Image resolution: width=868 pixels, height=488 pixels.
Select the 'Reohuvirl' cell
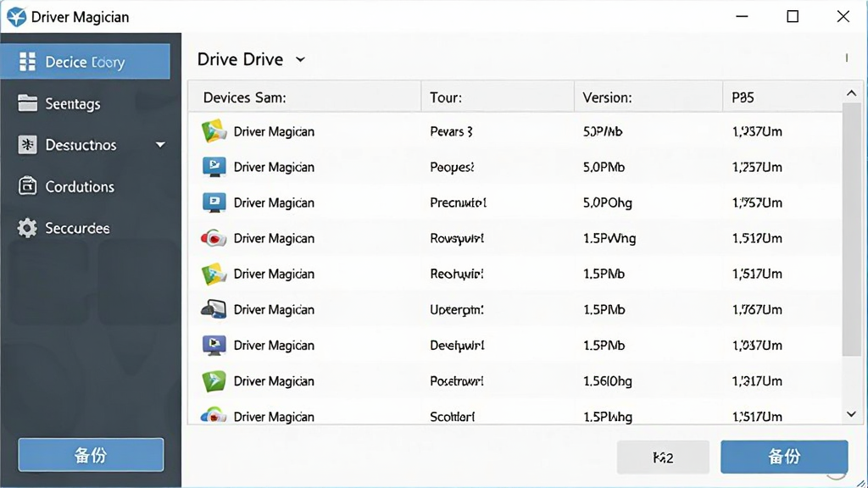tap(457, 274)
